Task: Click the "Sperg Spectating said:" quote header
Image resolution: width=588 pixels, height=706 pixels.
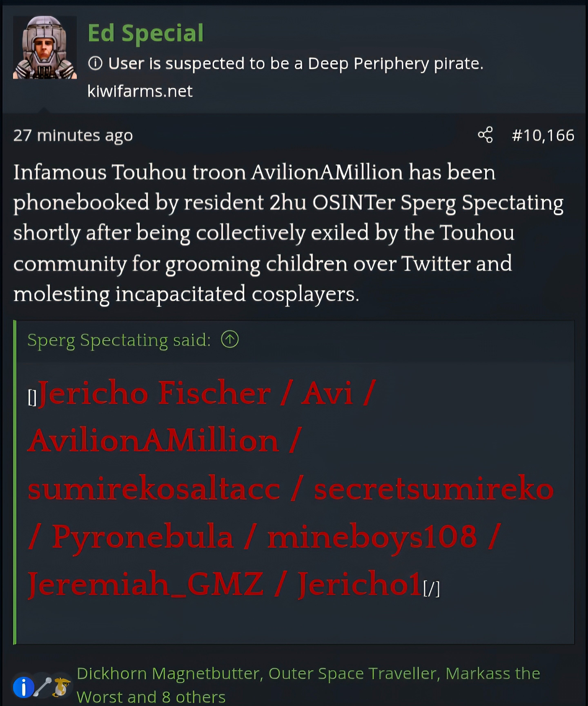Action: click(119, 340)
